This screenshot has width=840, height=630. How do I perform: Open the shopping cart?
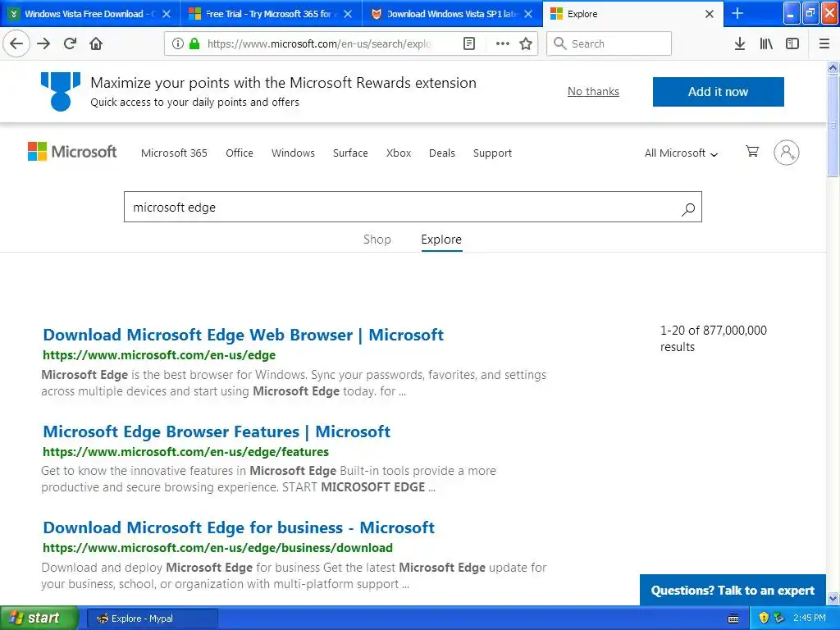pyautogui.click(x=752, y=152)
